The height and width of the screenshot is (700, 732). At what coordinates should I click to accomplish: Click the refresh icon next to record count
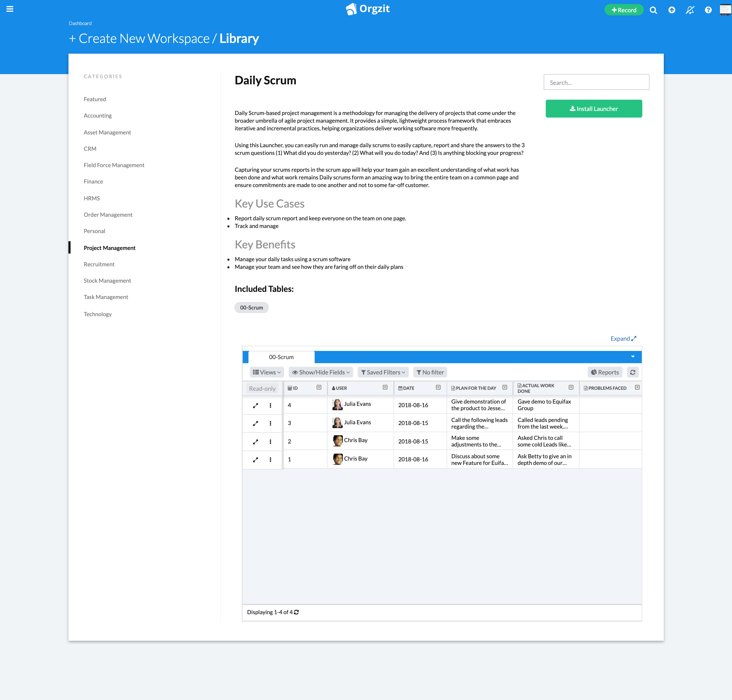coord(297,612)
